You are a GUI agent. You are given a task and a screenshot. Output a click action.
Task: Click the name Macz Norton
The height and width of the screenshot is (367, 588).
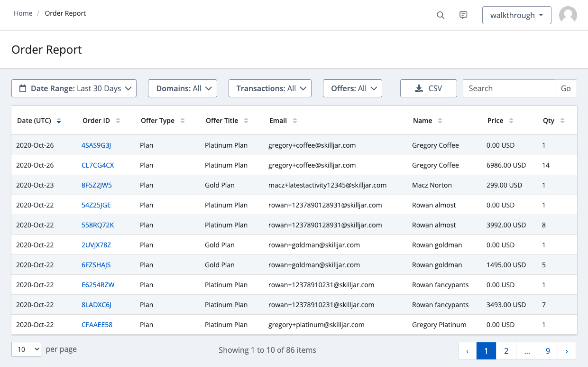[x=432, y=185]
